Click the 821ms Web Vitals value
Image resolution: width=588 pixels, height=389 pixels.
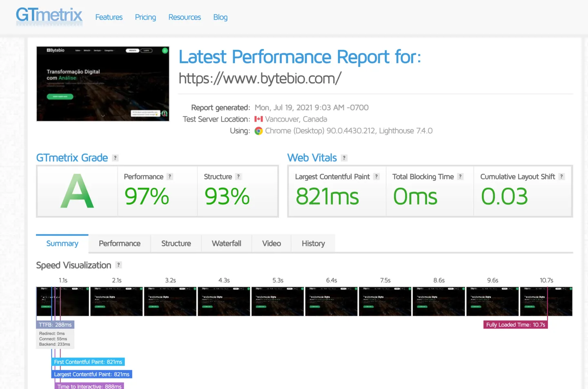(x=327, y=196)
